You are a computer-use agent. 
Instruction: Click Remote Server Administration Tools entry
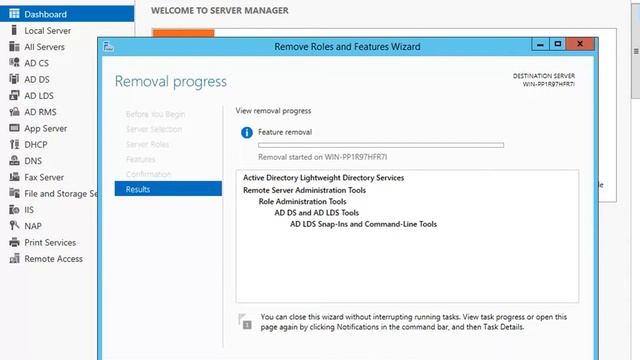coord(304,190)
